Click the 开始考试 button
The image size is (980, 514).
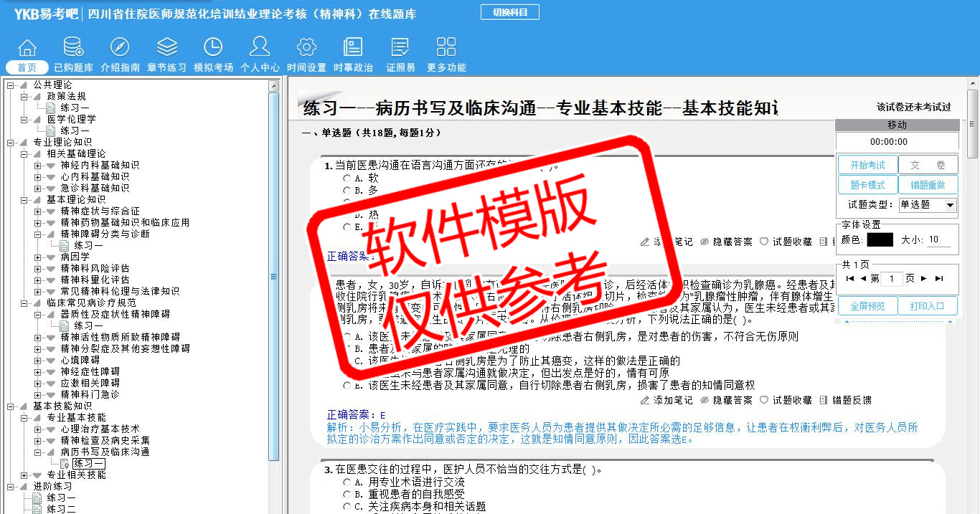(867, 165)
